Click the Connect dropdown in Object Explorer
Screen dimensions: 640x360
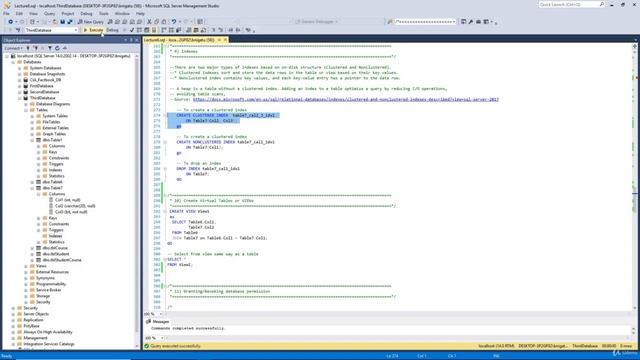pos(14,48)
